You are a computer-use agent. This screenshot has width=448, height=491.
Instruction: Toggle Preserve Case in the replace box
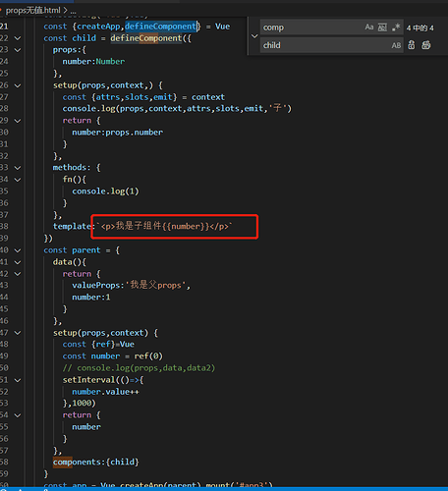coord(396,45)
